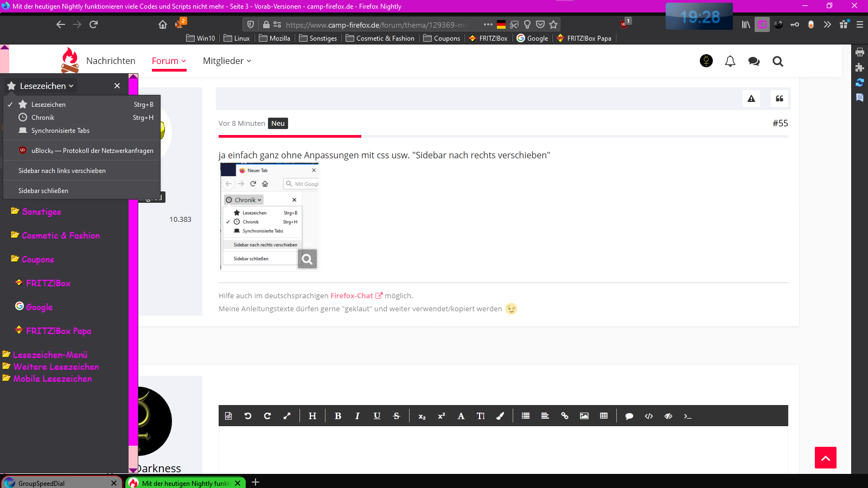Select the checked Lesezeichen menu entry
The image size is (868, 488).
(82, 105)
